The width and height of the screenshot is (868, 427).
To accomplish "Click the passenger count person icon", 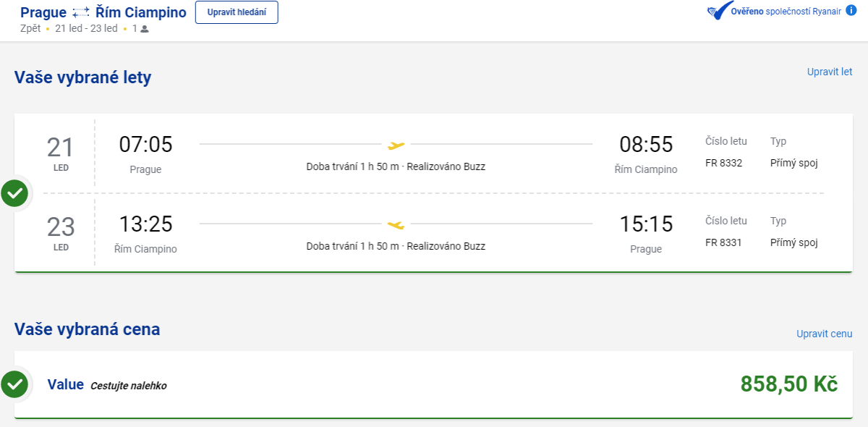I will pyautogui.click(x=145, y=29).
